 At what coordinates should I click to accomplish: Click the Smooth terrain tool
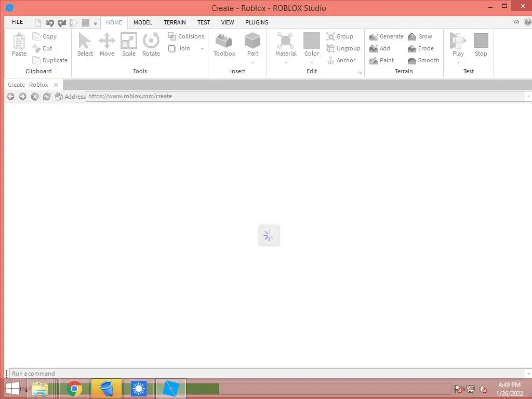click(x=423, y=60)
